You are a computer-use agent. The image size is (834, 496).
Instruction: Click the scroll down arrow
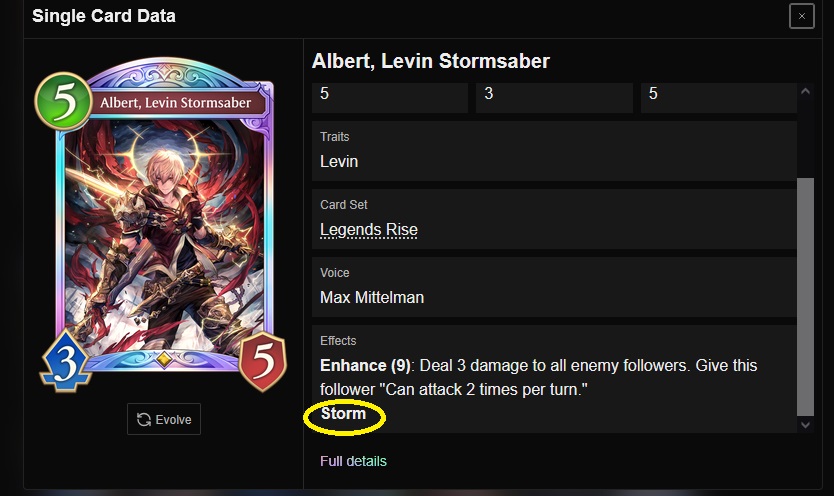[x=805, y=425]
